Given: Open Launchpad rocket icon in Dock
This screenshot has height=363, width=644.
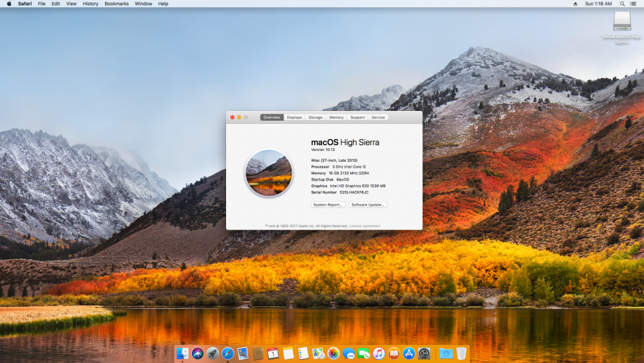Looking at the screenshot, I should click(x=213, y=353).
